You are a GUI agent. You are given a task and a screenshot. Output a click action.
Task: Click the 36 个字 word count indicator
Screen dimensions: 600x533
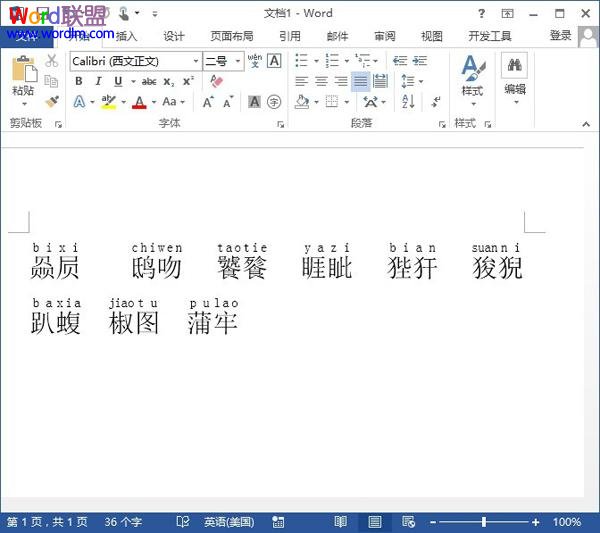pos(123,522)
